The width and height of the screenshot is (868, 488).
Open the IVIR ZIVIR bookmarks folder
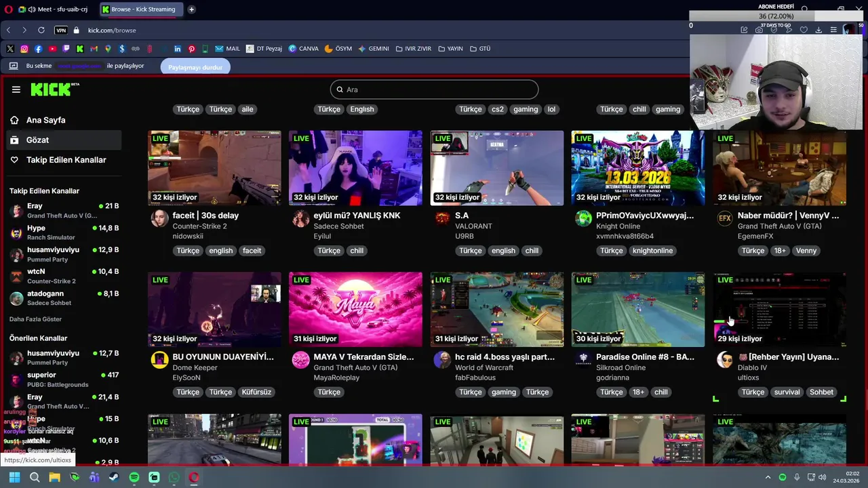pyautogui.click(x=413, y=49)
